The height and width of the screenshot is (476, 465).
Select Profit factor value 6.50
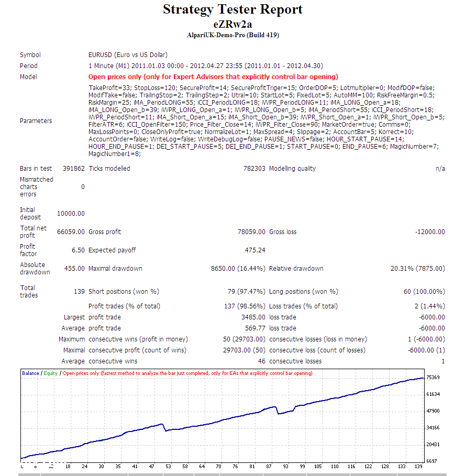pyautogui.click(x=78, y=250)
